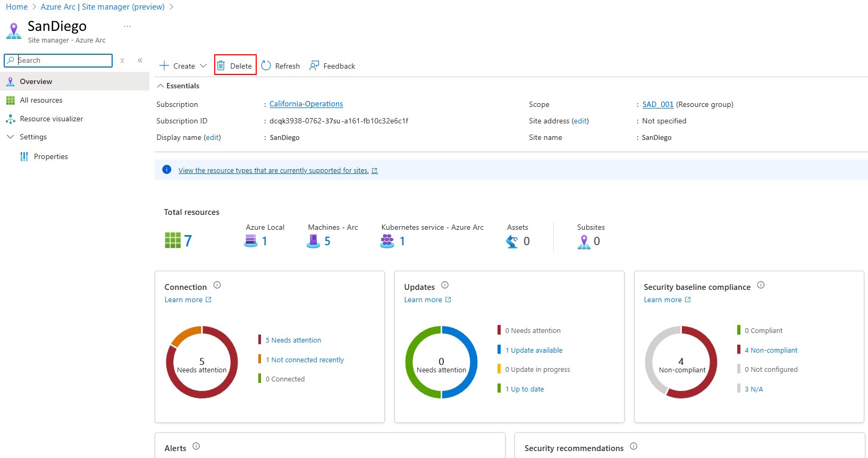Open 1 Not connected recently link
The image size is (868, 458).
tap(305, 360)
